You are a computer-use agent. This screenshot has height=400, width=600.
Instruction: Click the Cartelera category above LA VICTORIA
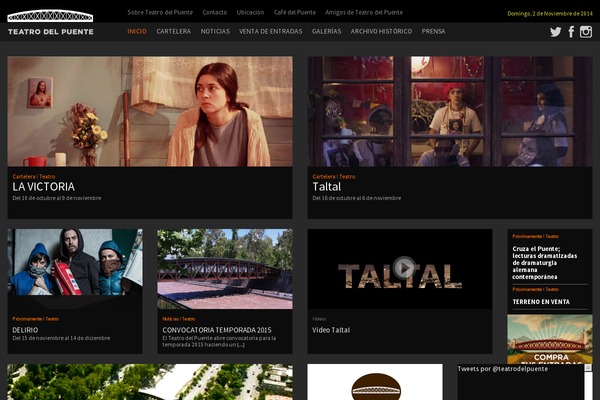coord(24,176)
